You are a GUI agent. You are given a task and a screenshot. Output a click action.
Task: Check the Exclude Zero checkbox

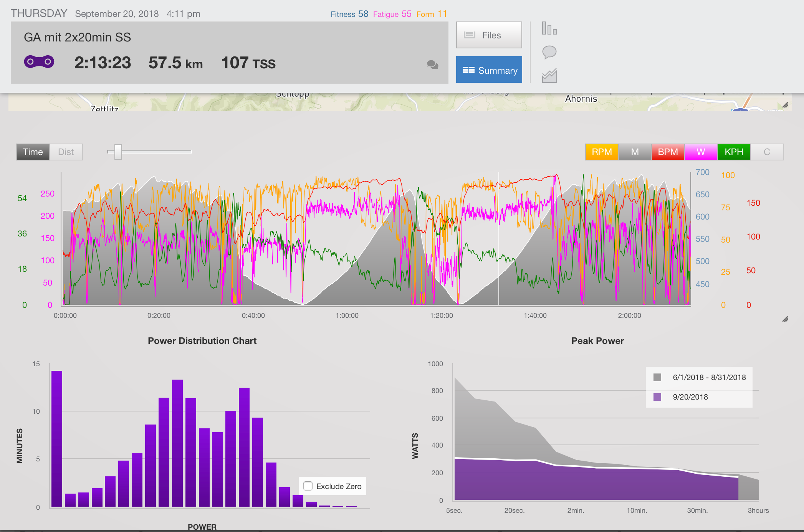click(x=308, y=486)
